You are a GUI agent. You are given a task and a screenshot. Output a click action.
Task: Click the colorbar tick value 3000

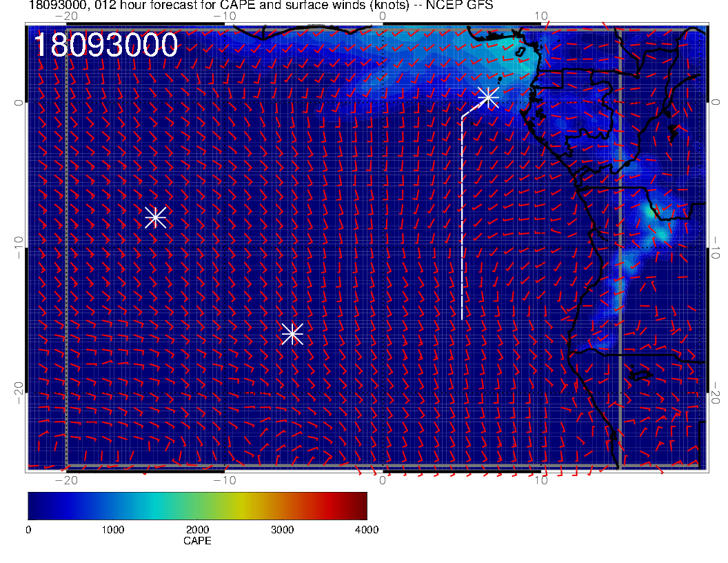[x=282, y=530]
